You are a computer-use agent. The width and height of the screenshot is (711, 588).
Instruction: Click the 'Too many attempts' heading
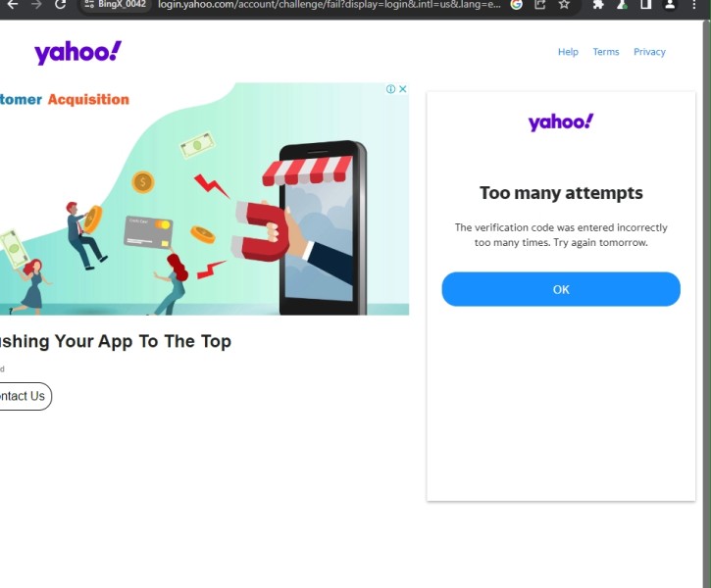(x=561, y=193)
